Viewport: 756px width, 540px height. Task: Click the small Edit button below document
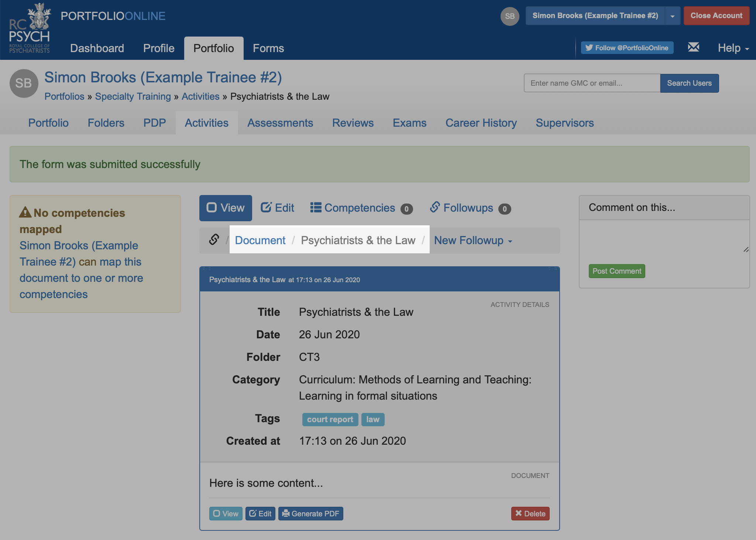pos(260,513)
